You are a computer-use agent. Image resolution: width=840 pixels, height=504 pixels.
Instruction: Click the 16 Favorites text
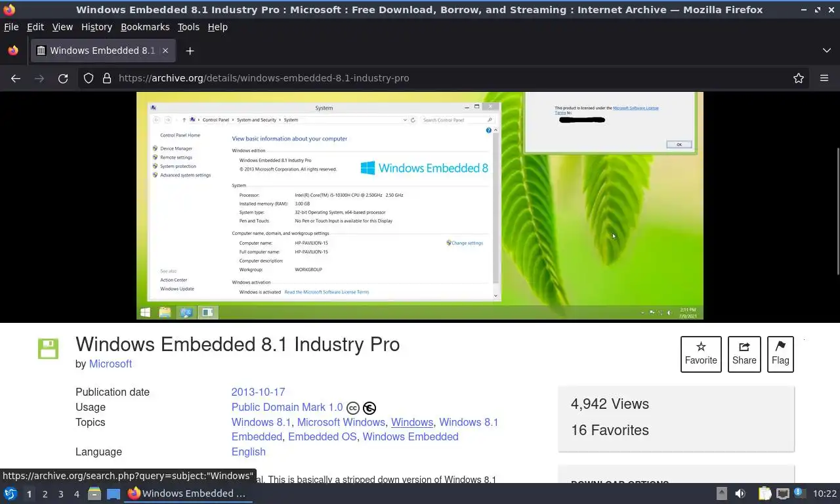[x=610, y=430]
